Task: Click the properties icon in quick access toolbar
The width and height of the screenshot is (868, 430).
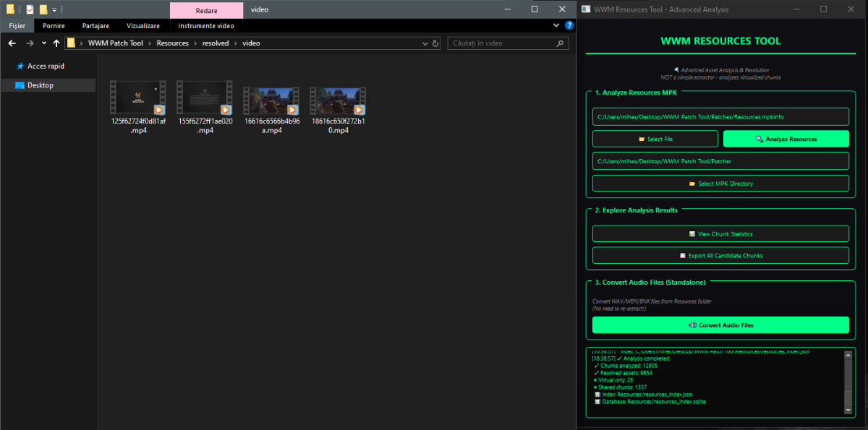Action: 30,9
